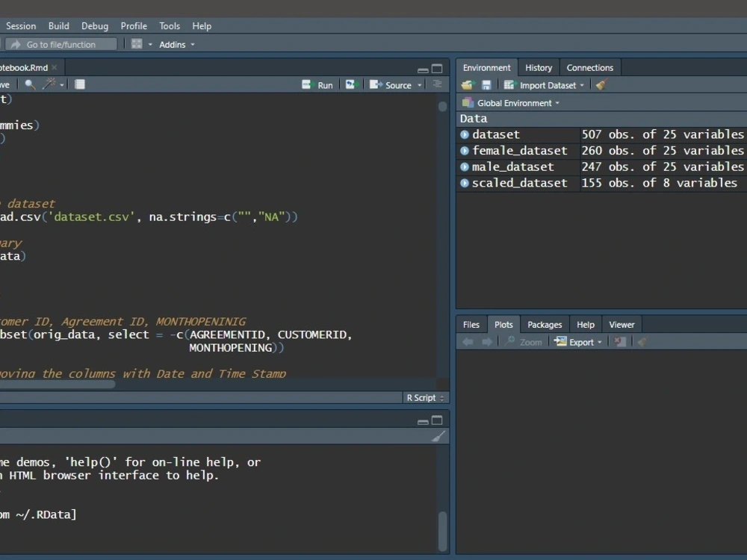Open the Tools menu
This screenshot has height=560, width=747.
click(170, 26)
